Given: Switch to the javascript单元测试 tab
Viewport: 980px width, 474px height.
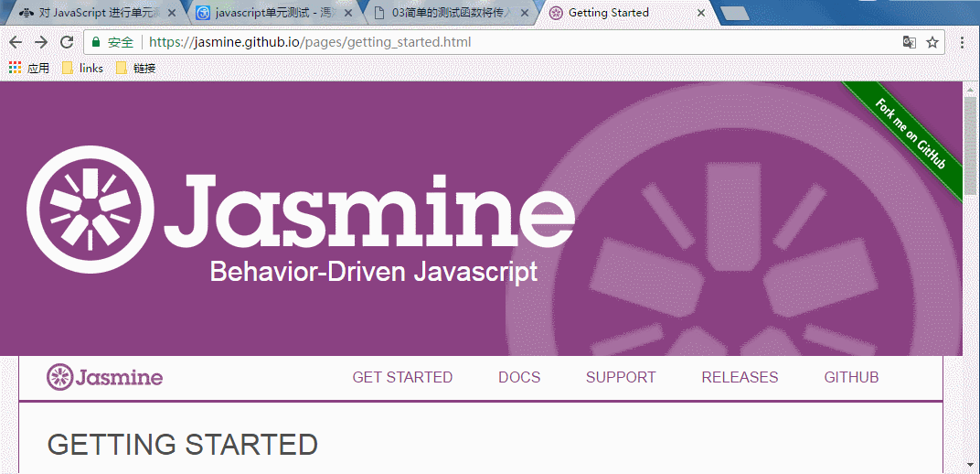Looking at the screenshot, I should pos(273,13).
